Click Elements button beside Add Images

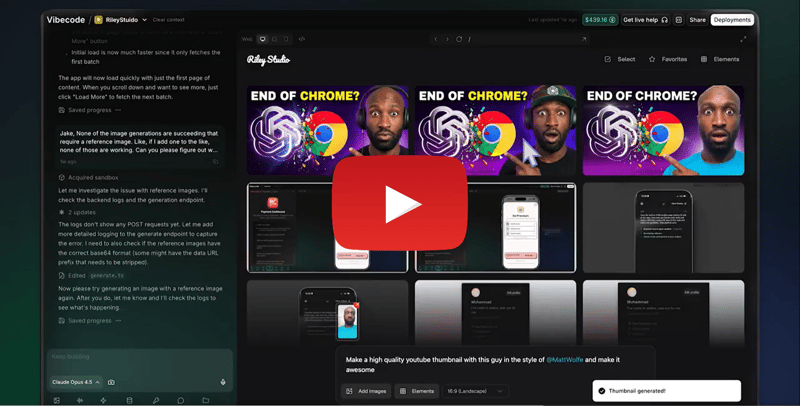coord(417,391)
